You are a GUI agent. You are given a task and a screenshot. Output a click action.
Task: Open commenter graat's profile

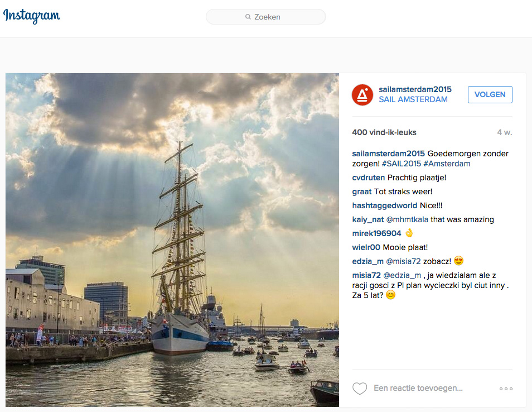(x=362, y=191)
